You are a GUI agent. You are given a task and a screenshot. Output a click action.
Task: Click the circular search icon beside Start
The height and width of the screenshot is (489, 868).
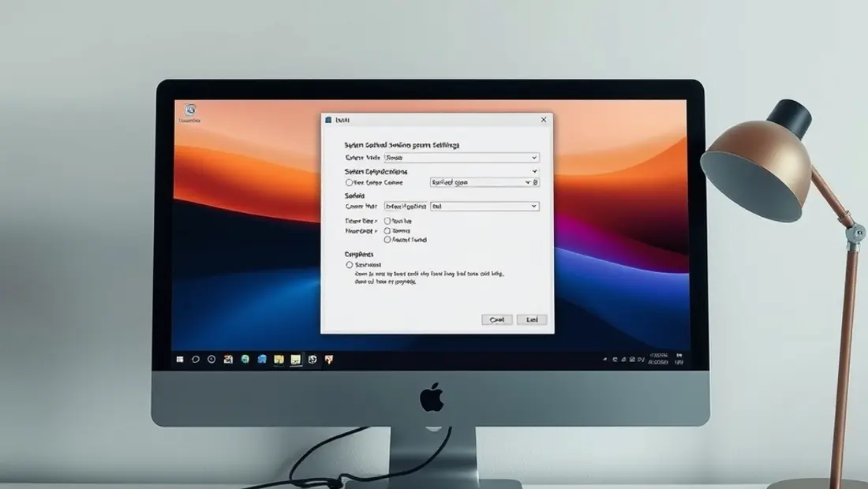click(x=196, y=360)
